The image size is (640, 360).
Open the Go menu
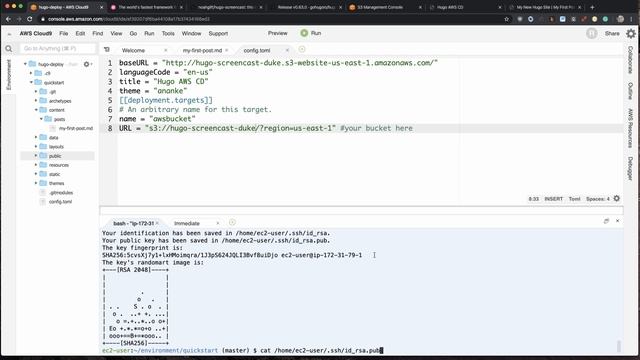(x=133, y=33)
